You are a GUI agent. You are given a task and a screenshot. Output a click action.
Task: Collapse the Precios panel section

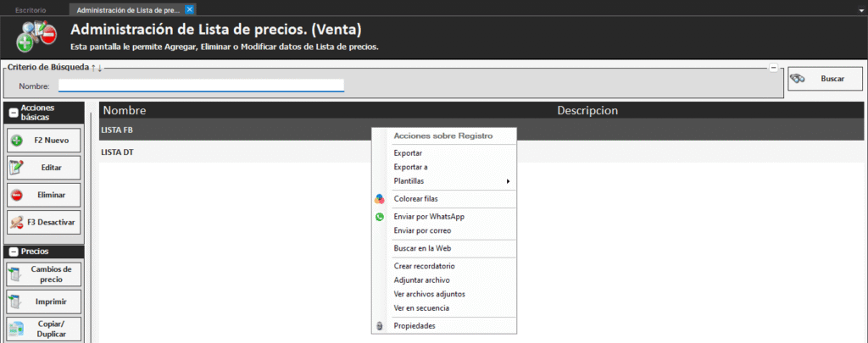coord(14,252)
